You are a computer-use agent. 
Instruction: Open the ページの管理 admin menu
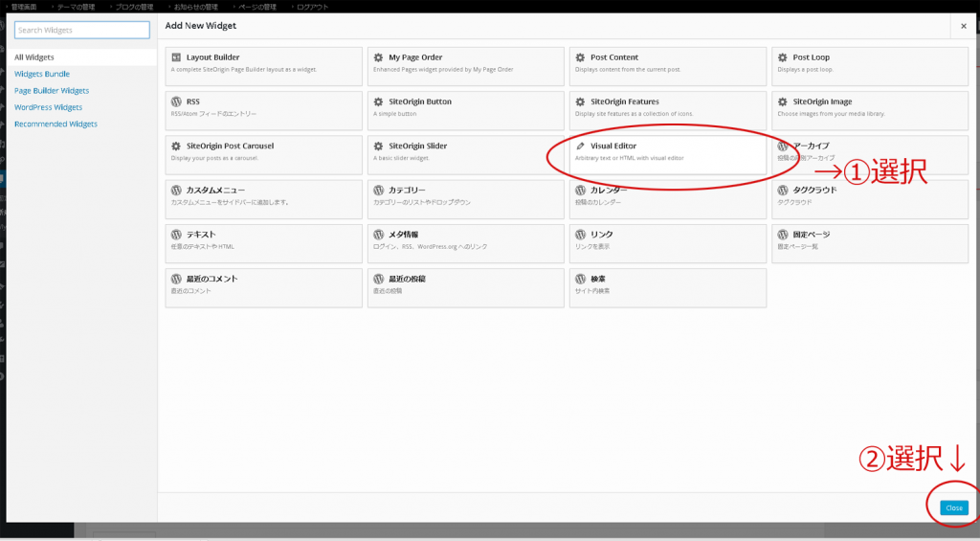[256, 7]
